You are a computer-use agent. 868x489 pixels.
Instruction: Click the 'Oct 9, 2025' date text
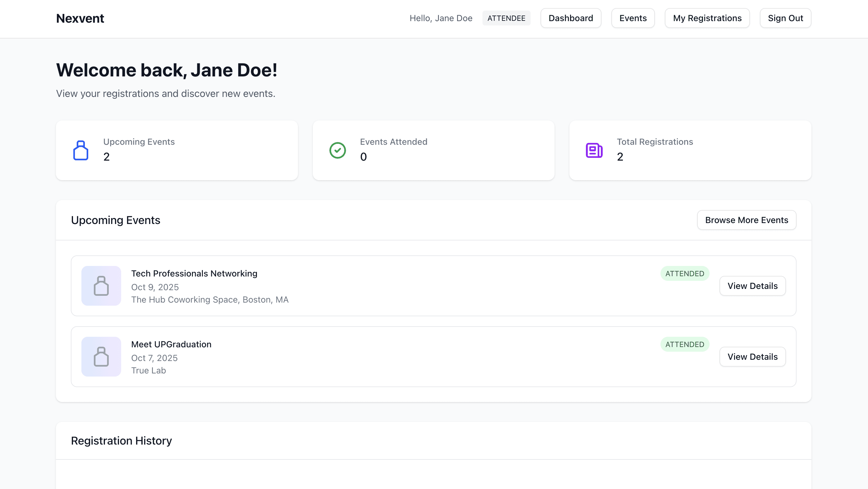click(155, 287)
